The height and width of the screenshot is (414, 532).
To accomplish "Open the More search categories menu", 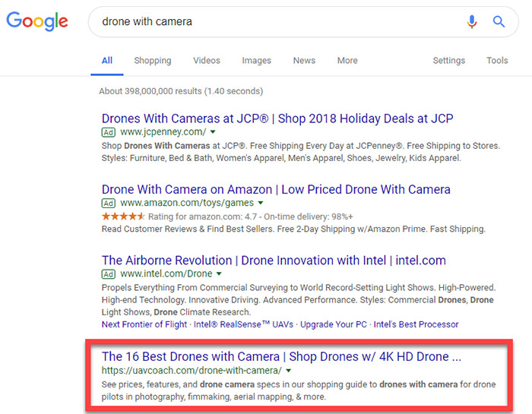I will [x=347, y=60].
